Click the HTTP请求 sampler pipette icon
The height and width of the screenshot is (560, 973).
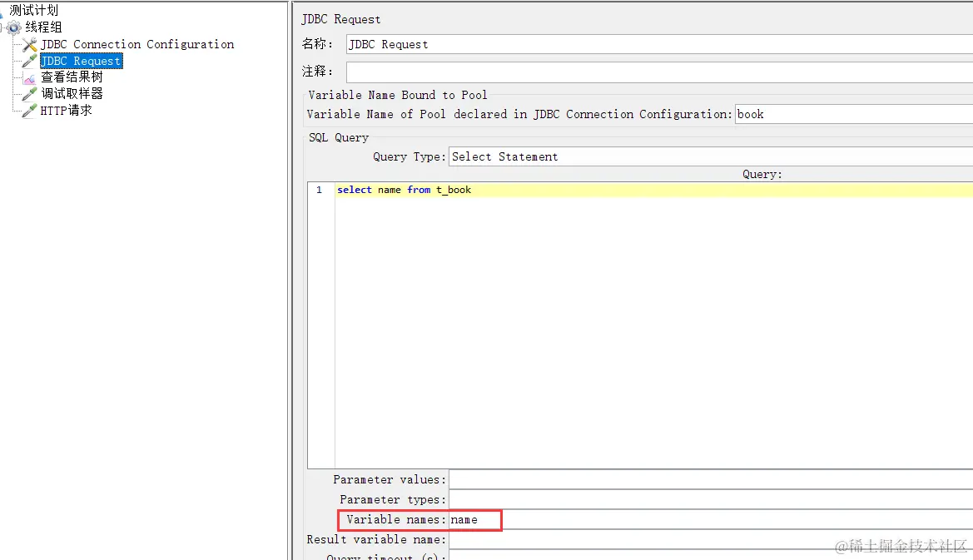(29, 111)
